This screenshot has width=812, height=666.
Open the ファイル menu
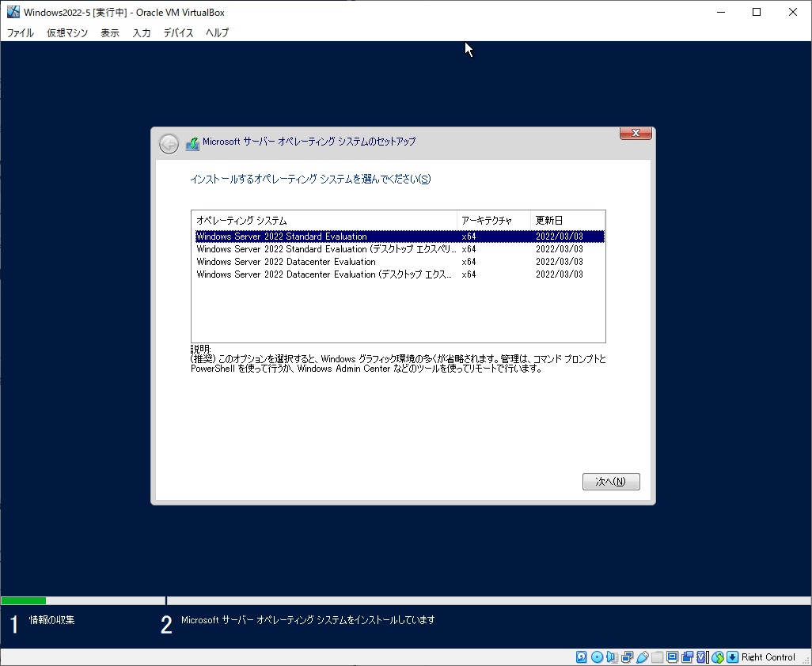point(21,32)
